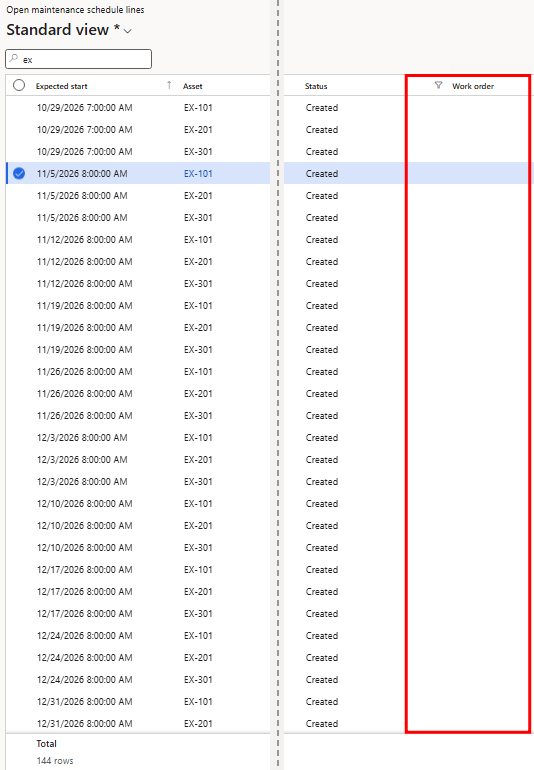Select the 12/24/2026 date for EX-101
This screenshot has width=534, height=770.
point(84,635)
